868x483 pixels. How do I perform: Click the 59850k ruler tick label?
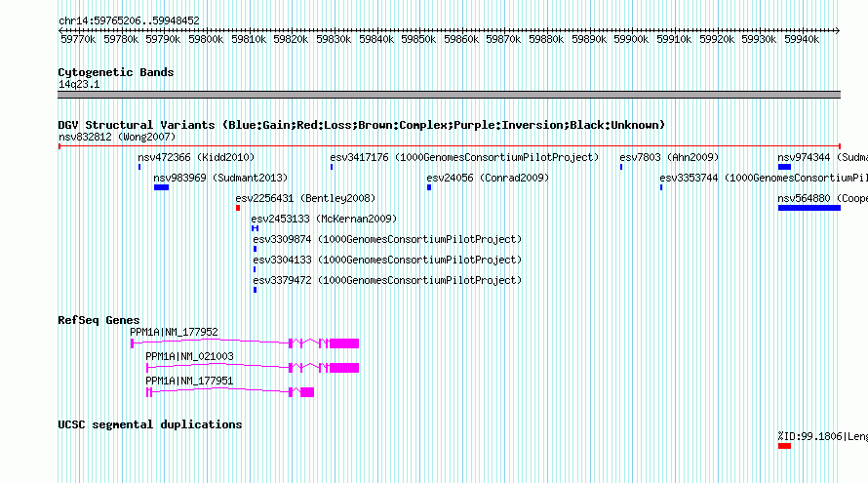pos(418,39)
